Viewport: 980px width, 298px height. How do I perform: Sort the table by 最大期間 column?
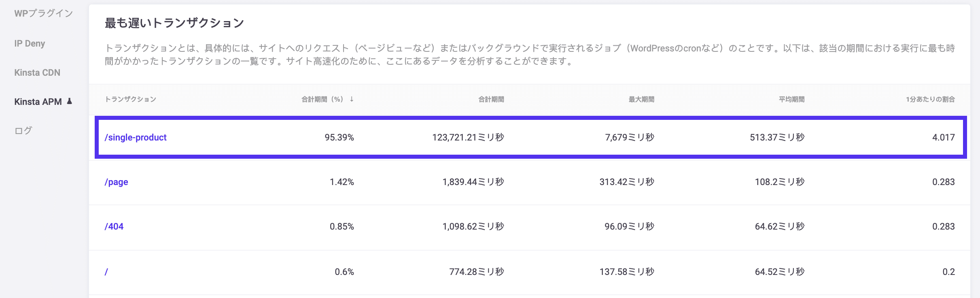tap(641, 98)
